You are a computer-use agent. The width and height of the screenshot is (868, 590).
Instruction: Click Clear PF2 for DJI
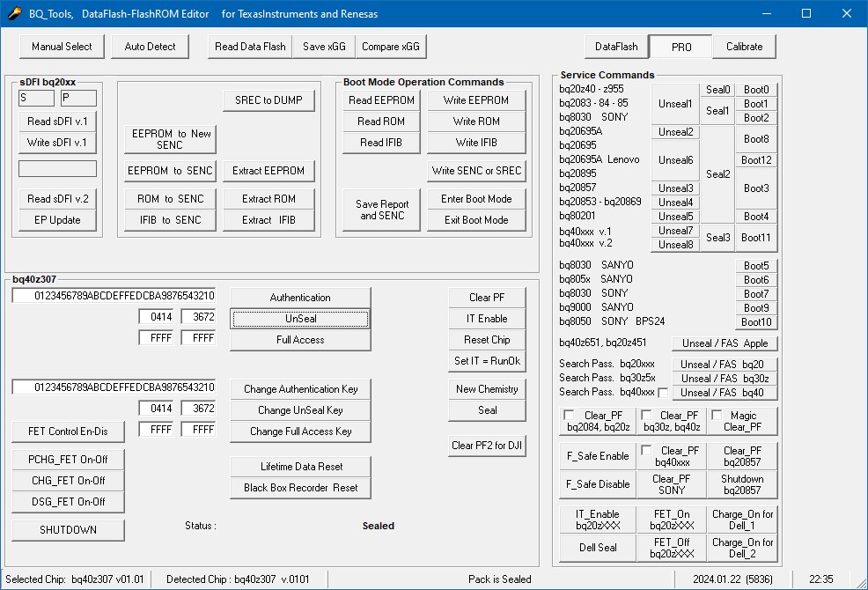click(x=487, y=446)
